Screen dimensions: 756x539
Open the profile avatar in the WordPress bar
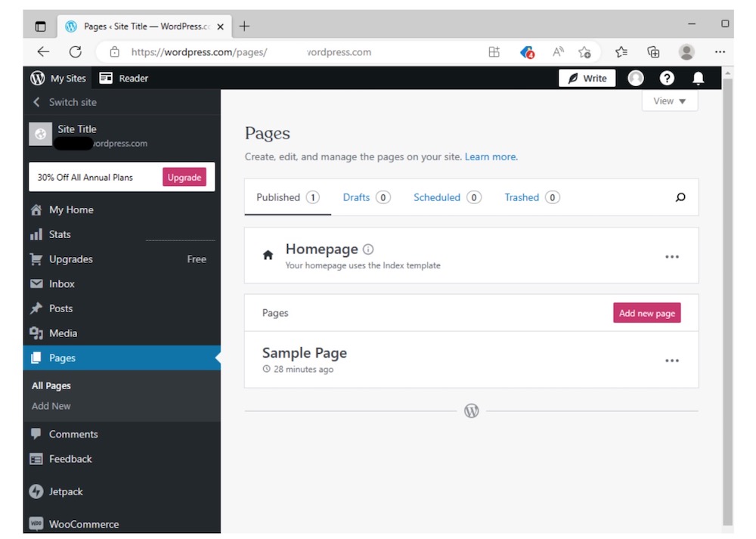[636, 78]
